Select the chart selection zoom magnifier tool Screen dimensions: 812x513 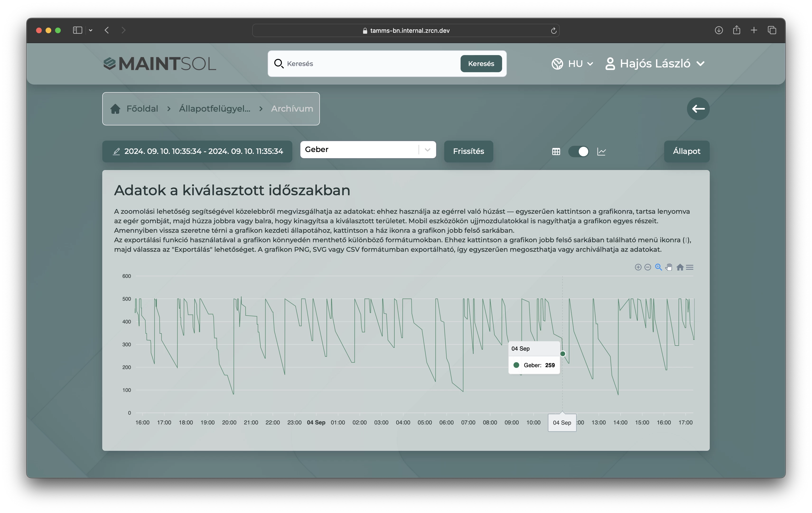tap(658, 267)
